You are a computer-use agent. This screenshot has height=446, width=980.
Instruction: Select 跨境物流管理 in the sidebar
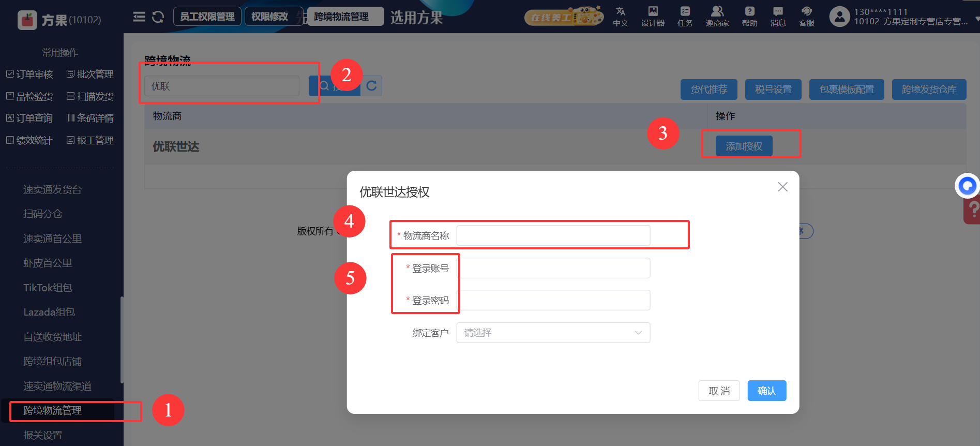coord(53,411)
